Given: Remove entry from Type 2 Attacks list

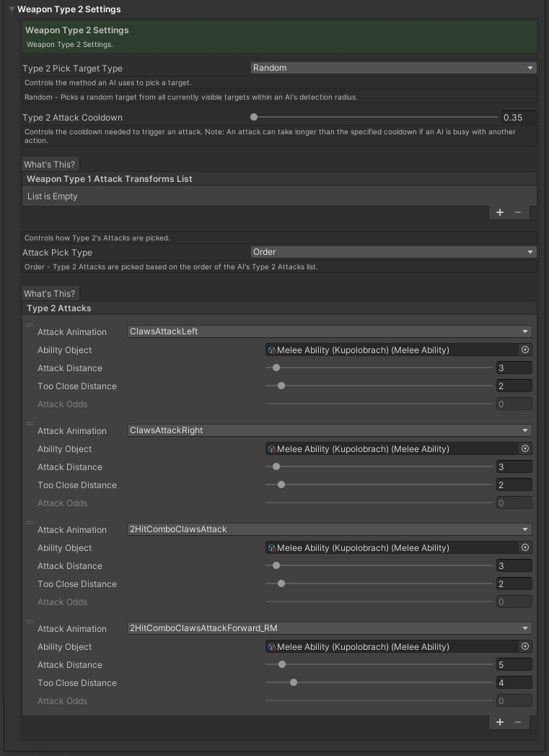Looking at the screenshot, I should pos(518,722).
